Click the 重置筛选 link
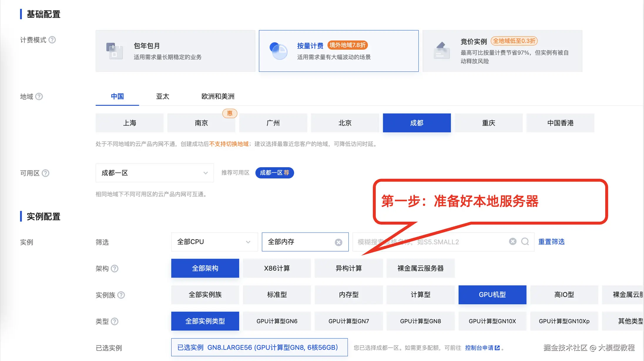This screenshot has width=644, height=361. click(x=551, y=242)
